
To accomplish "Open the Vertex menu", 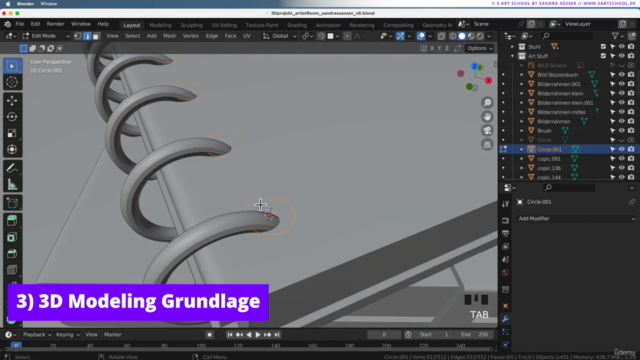I will click(x=191, y=36).
